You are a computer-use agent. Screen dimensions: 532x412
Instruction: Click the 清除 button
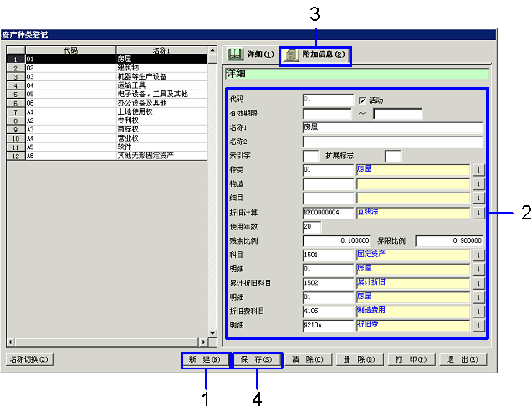[308, 359]
